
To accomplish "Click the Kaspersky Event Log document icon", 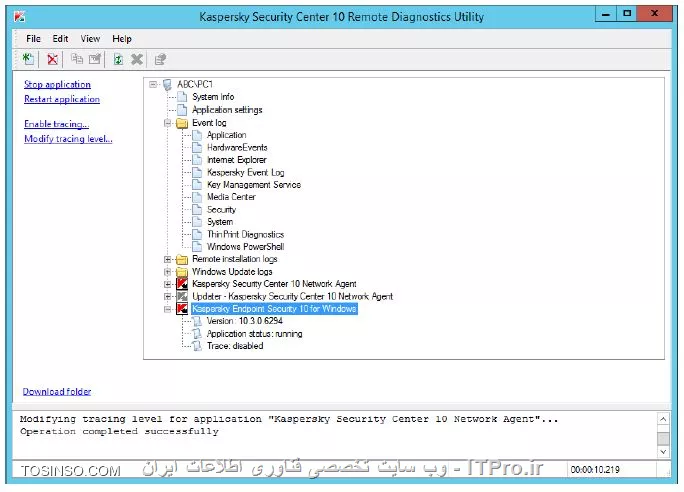I will coord(197,173).
